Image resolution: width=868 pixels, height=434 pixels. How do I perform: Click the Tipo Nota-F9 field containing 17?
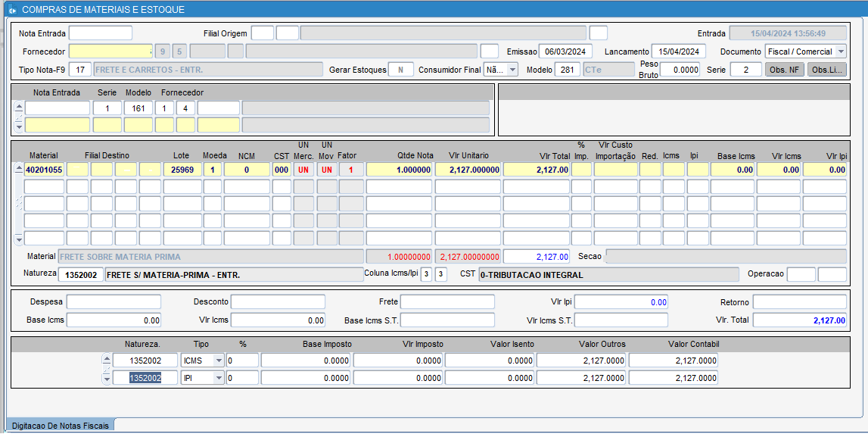[80, 69]
